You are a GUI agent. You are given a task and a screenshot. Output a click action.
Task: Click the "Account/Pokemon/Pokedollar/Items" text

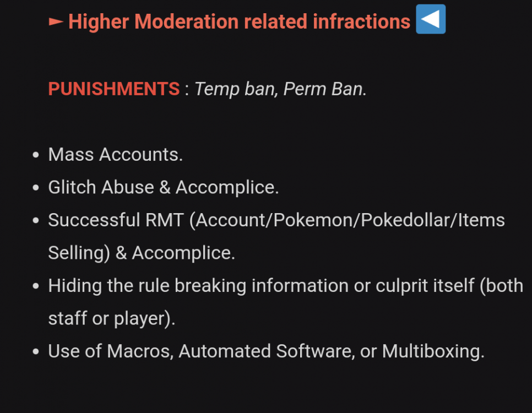pos(347,220)
